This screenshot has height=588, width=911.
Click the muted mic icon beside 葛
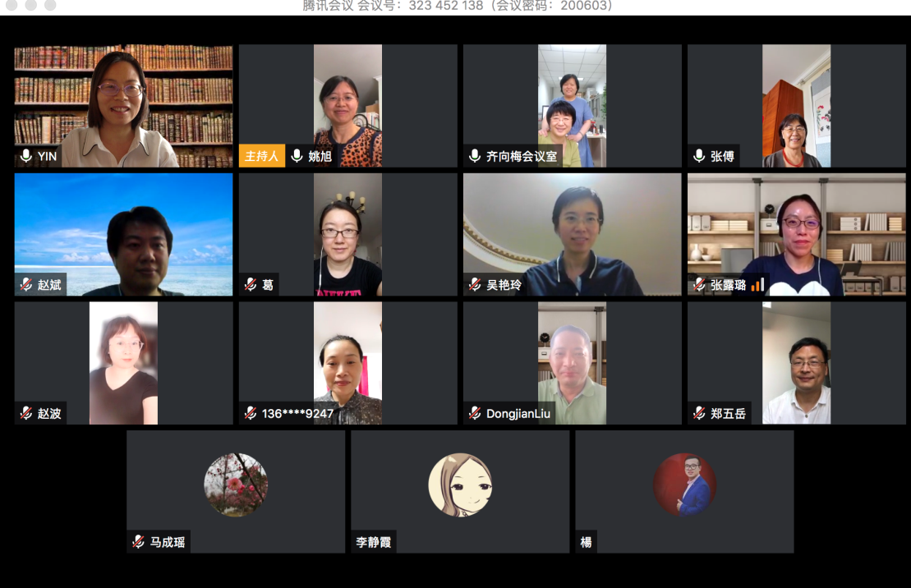tap(251, 284)
